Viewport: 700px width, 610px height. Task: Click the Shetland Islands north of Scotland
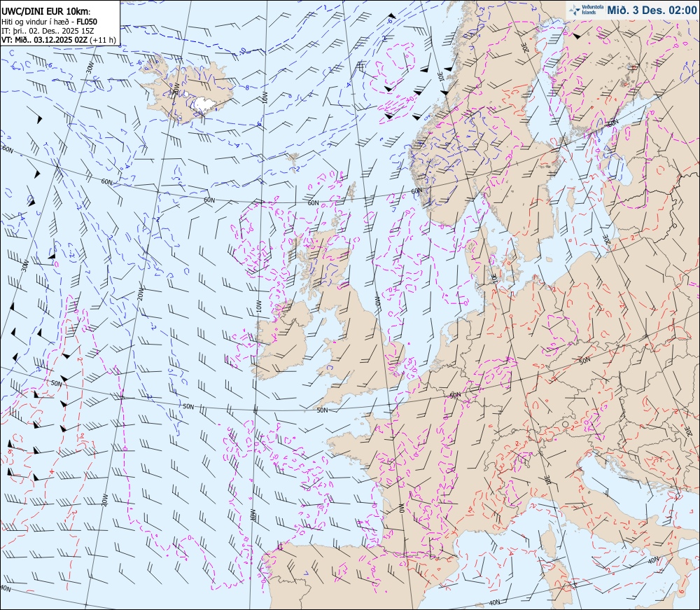point(352,191)
